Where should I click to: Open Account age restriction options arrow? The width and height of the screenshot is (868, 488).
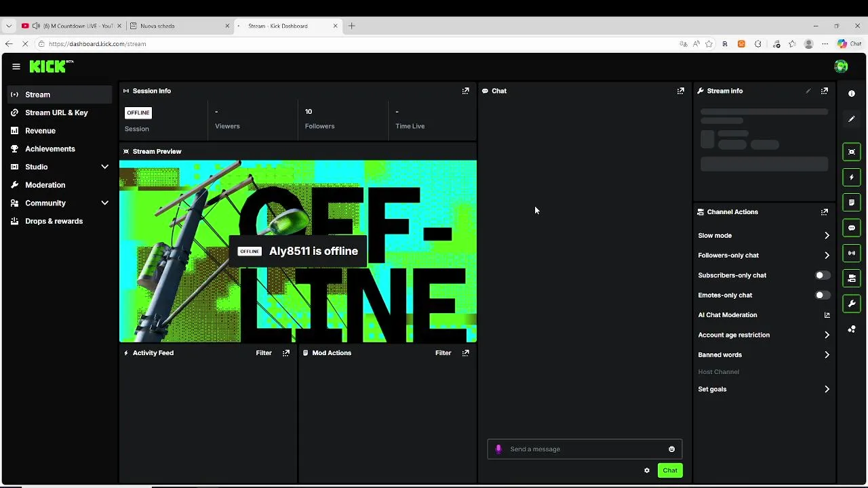[x=827, y=335]
